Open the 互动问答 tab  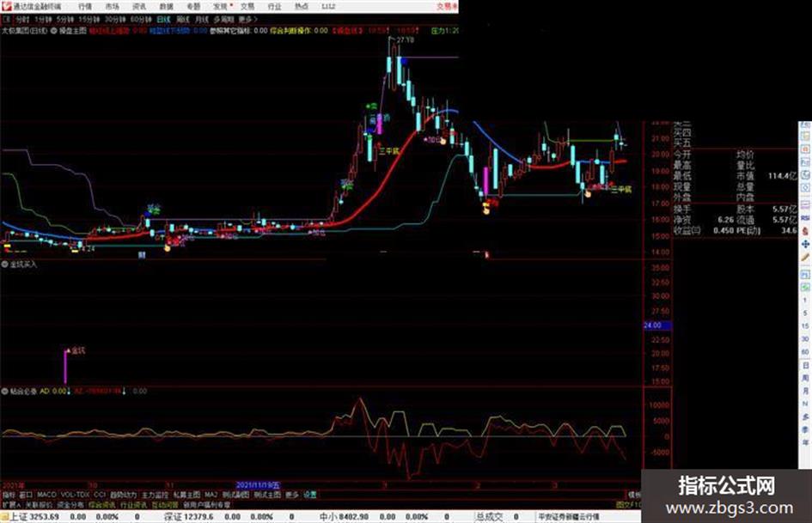(165, 504)
